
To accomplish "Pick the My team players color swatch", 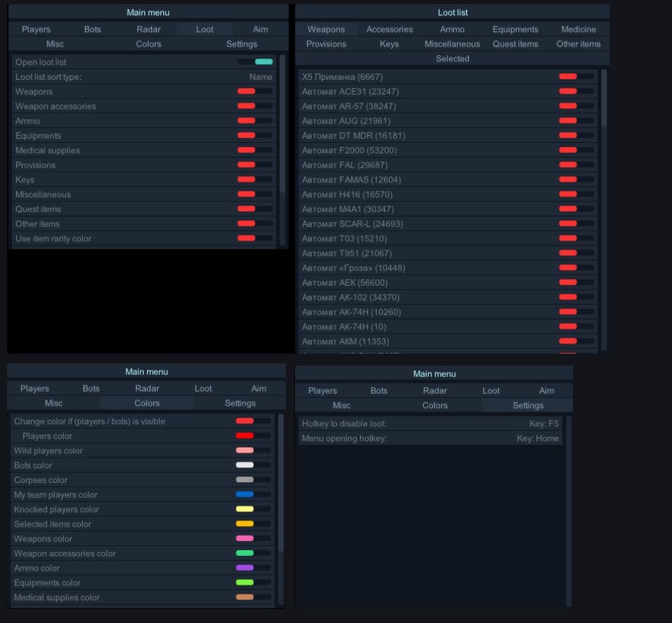I will [x=245, y=495].
